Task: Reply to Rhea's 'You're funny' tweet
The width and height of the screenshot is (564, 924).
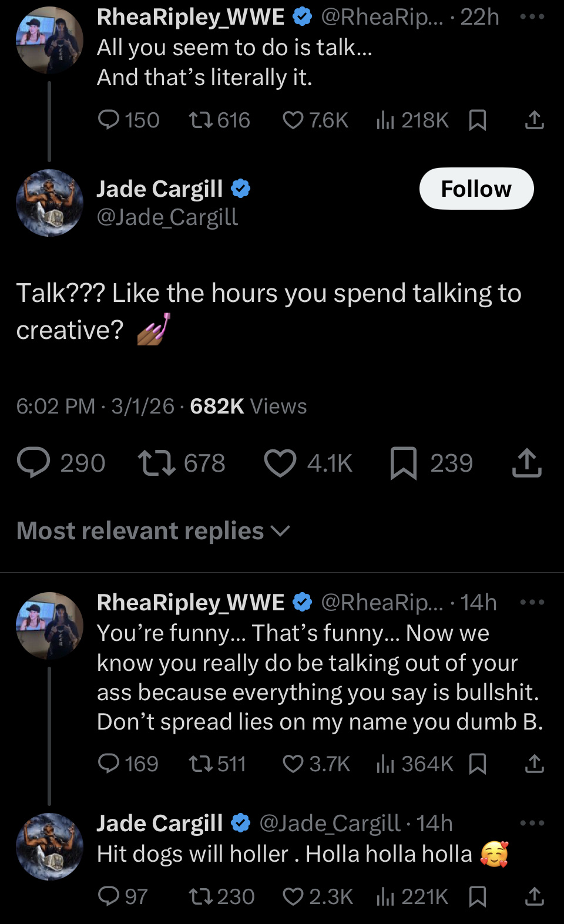Action: [x=109, y=764]
